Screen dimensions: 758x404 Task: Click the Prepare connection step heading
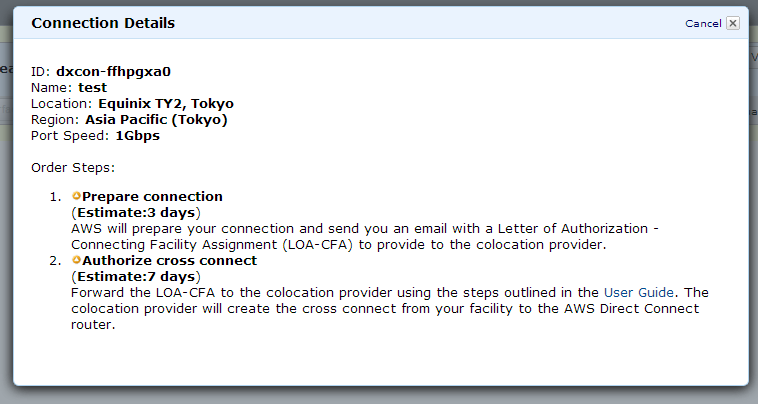152,196
